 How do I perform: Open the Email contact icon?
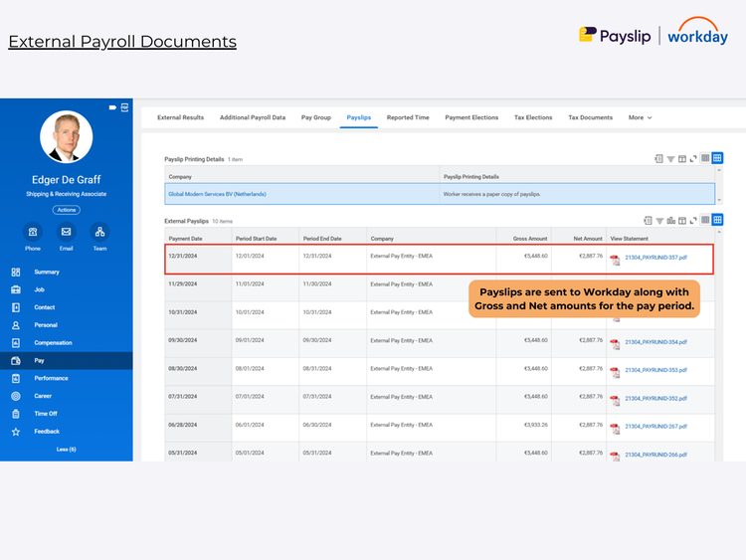(66, 232)
